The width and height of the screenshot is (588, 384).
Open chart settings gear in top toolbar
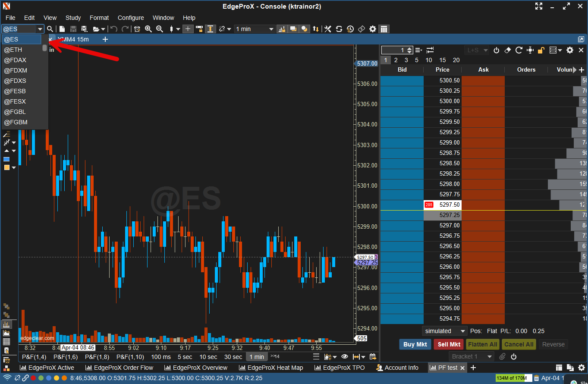373,29
